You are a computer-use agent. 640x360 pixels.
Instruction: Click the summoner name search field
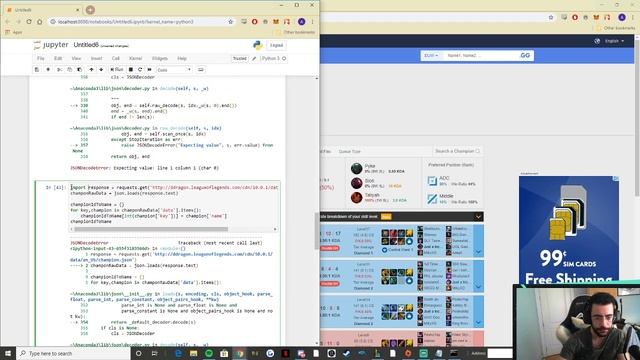(x=480, y=56)
